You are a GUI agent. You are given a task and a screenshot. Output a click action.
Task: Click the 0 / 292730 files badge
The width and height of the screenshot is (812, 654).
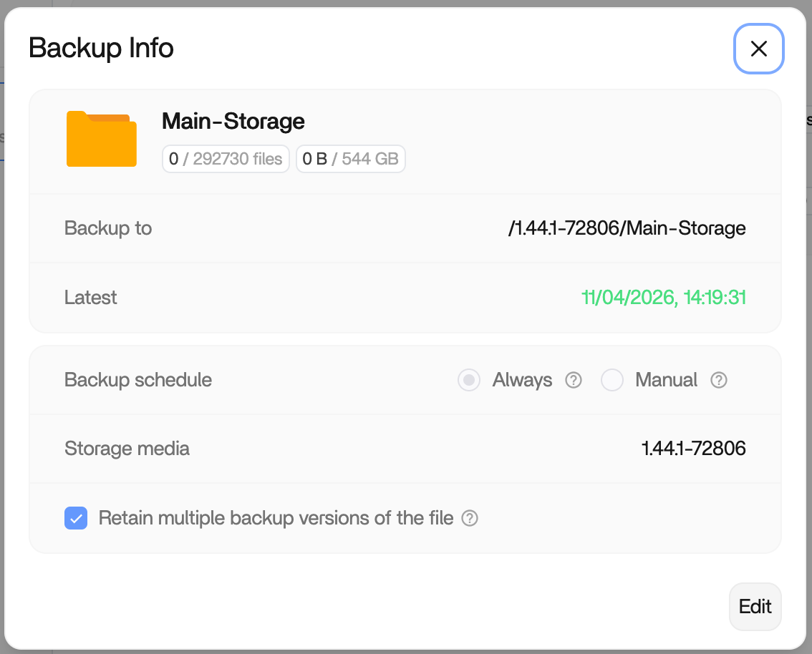click(226, 159)
